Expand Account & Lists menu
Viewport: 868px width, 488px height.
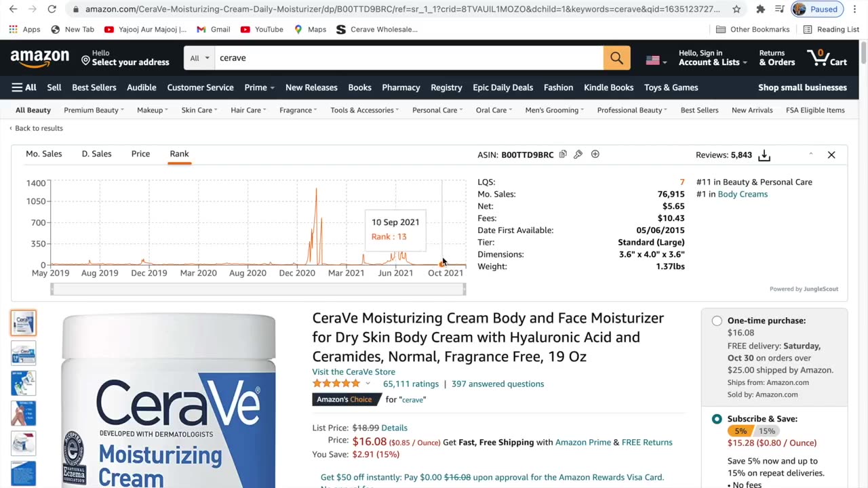(713, 58)
